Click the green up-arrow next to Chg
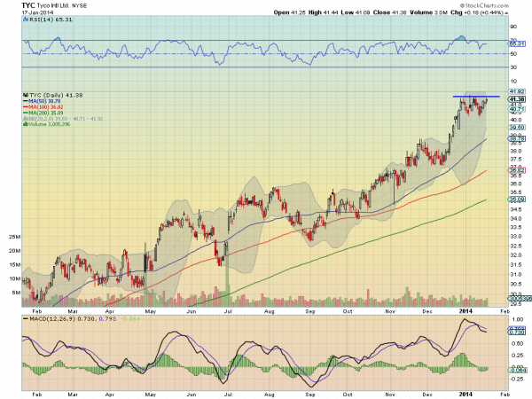The width and height of the screenshot is (532, 399). 506,13
